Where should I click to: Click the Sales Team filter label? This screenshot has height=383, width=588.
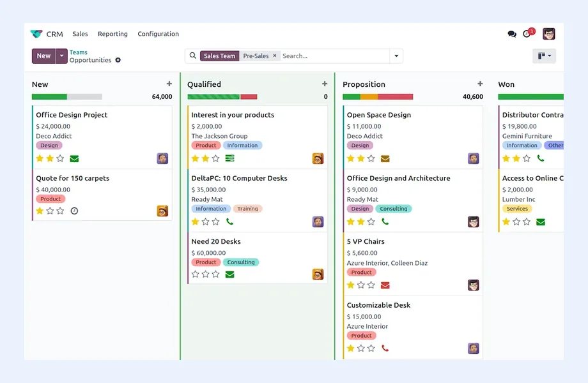[x=219, y=56]
